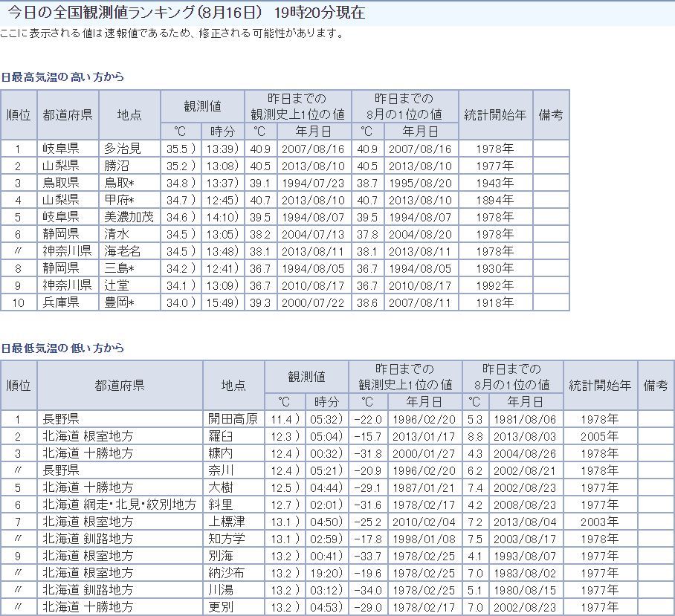Screen dimensions: 675x616
Task: Open the 知方学 location entry
Action: tap(227, 539)
